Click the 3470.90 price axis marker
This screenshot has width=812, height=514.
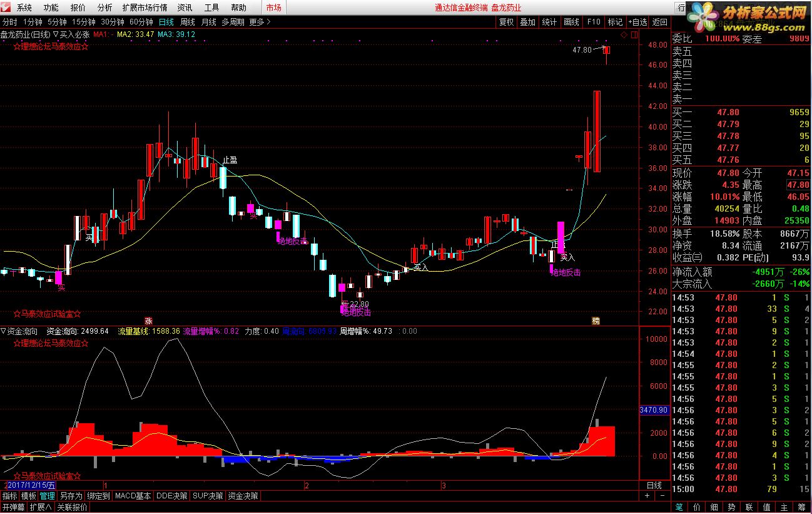[654, 410]
